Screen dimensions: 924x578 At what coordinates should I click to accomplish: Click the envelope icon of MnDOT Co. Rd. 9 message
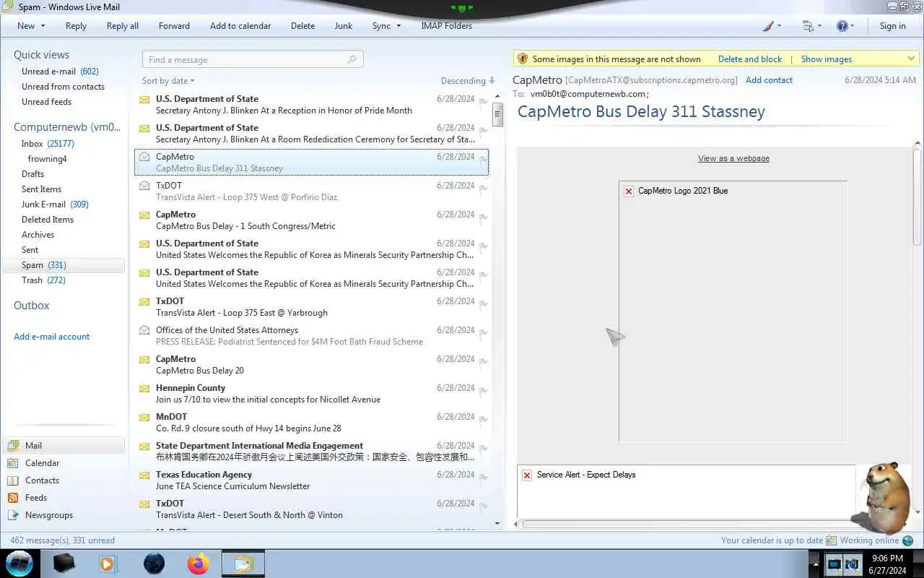pos(144,417)
